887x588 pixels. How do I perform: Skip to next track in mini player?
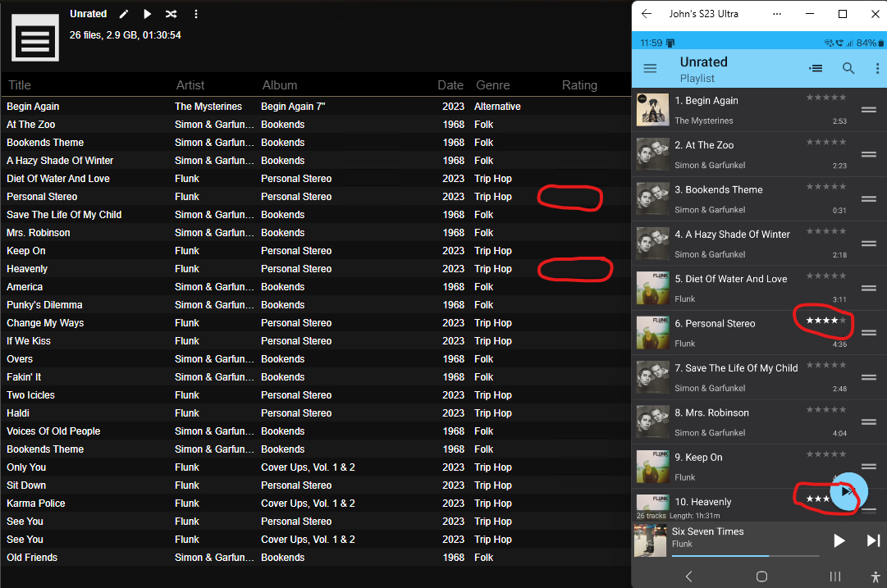coord(873,540)
